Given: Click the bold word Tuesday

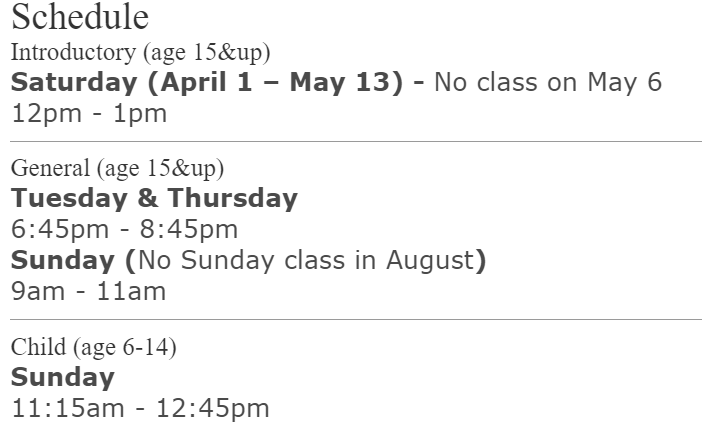Looking at the screenshot, I should 70,198.
